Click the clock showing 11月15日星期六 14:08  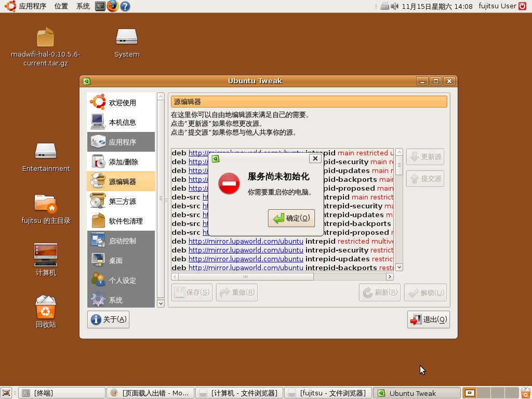[437, 6]
